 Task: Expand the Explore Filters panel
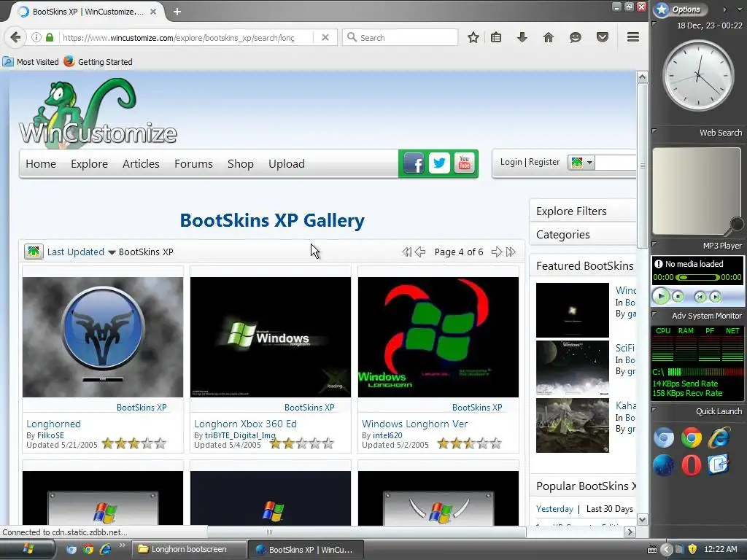point(583,211)
